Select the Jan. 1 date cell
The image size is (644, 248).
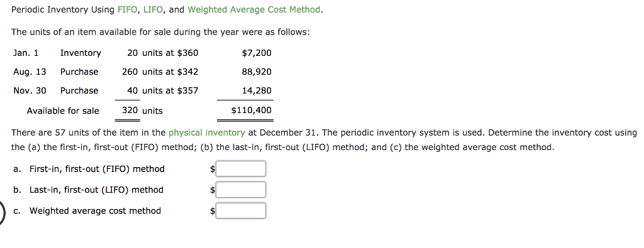click(26, 53)
